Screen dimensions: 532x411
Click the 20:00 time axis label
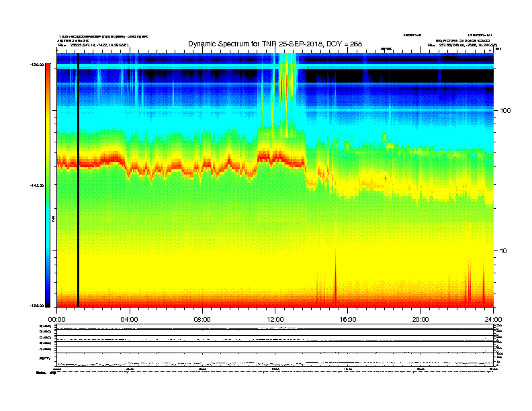[420, 320]
